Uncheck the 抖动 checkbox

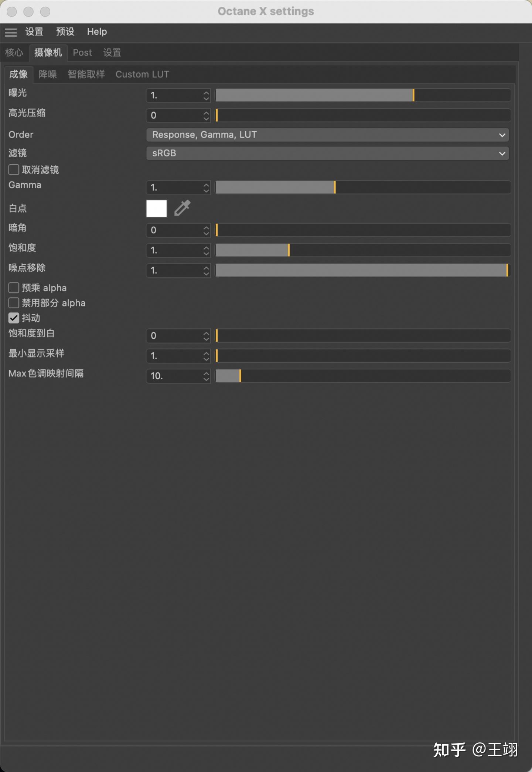[x=14, y=318]
